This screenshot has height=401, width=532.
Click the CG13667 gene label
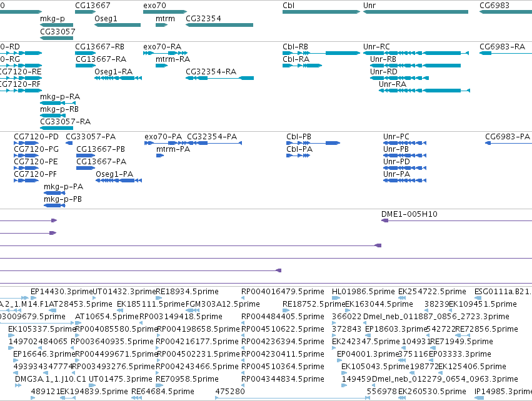(x=93, y=6)
